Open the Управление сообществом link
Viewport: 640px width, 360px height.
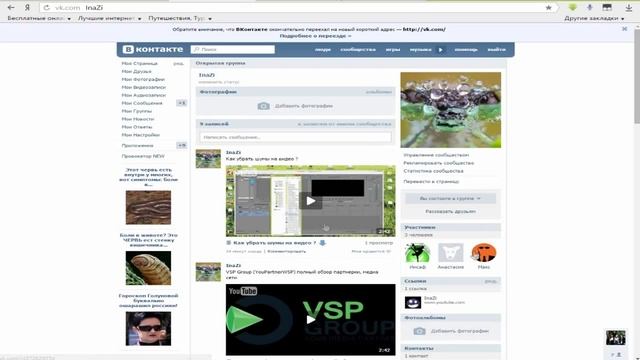436,155
